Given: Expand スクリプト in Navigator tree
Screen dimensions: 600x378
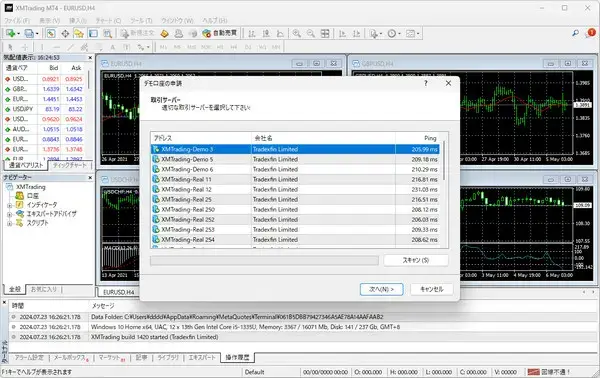Looking at the screenshot, I should point(10,223).
